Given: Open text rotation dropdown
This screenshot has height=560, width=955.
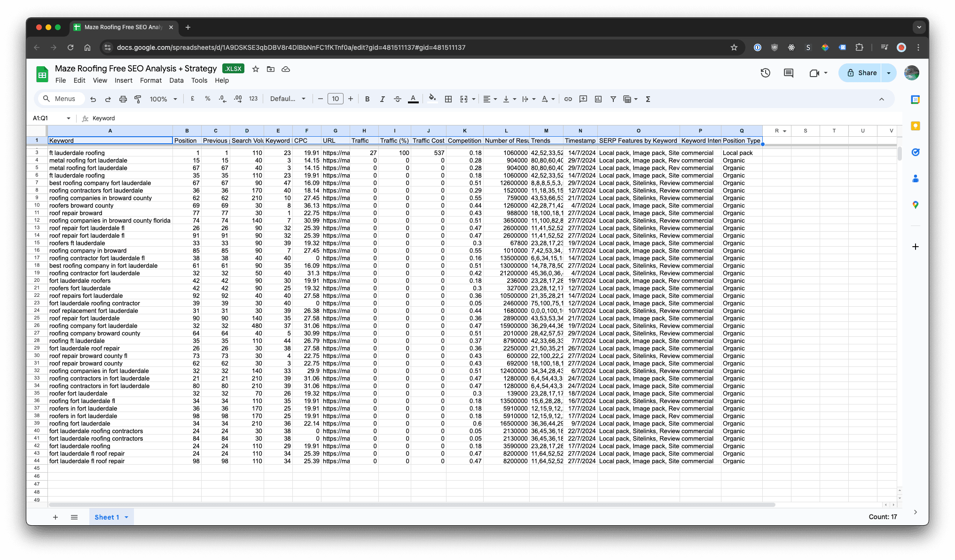Looking at the screenshot, I should pyautogui.click(x=548, y=99).
